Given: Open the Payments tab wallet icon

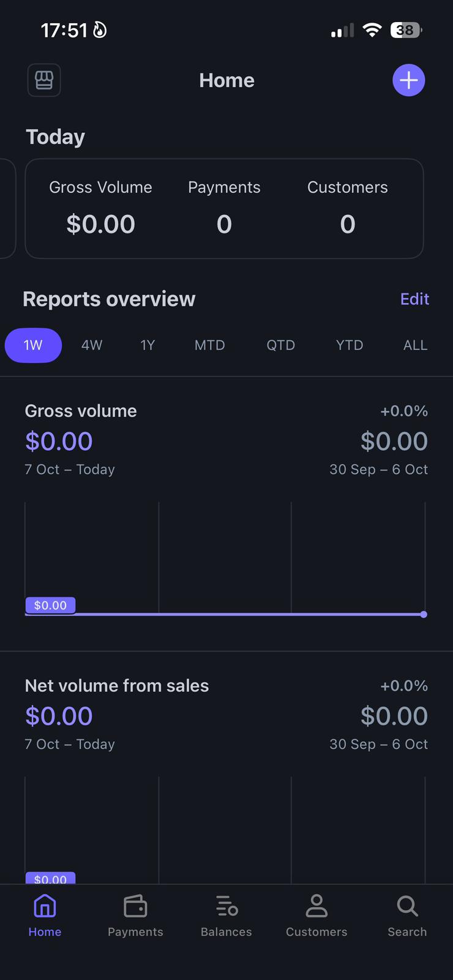Looking at the screenshot, I should [x=135, y=906].
